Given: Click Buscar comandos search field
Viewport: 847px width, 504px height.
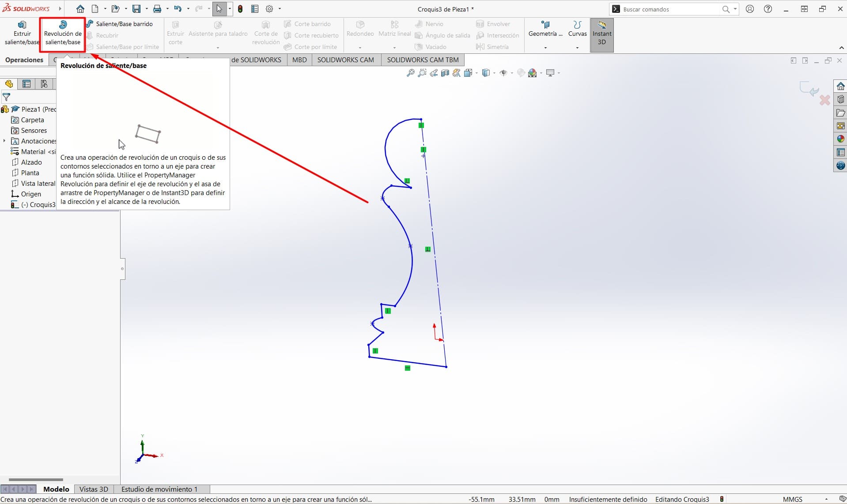Looking at the screenshot, I should click(671, 9).
